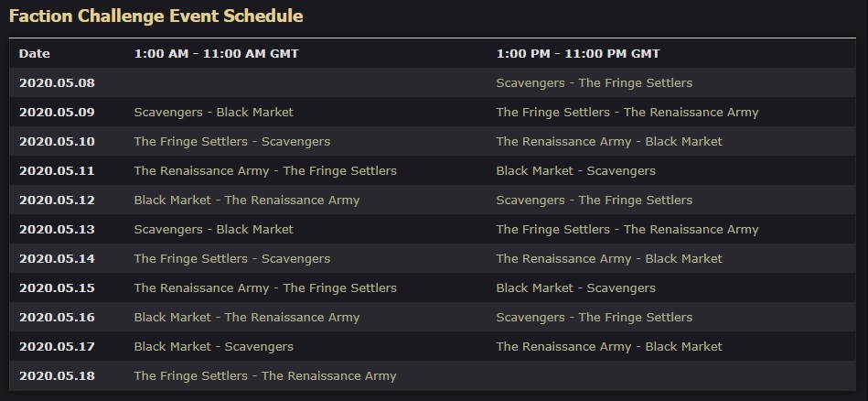The width and height of the screenshot is (868, 401).
Task: Click the PM matchup for 2020.05.08
Action: pyautogui.click(x=594, y=83)
